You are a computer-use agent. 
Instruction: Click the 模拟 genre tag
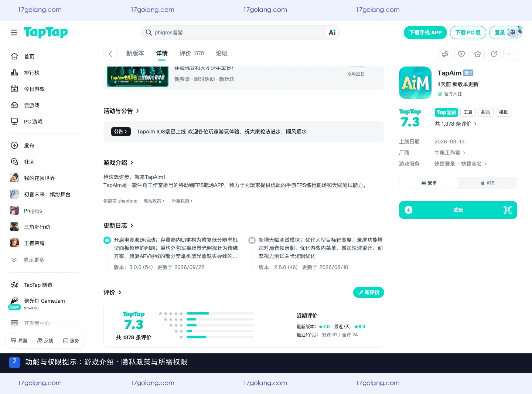click(x=503, y=112)
